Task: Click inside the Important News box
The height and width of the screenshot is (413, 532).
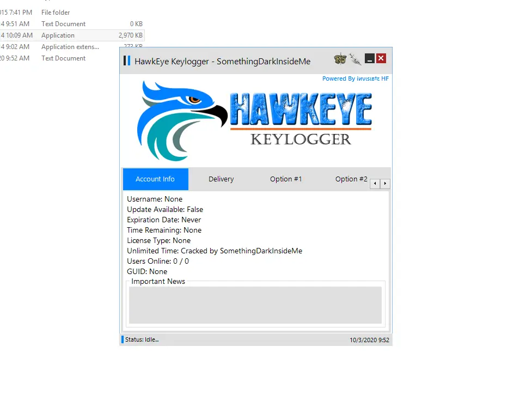Action: tap(255, 305)
